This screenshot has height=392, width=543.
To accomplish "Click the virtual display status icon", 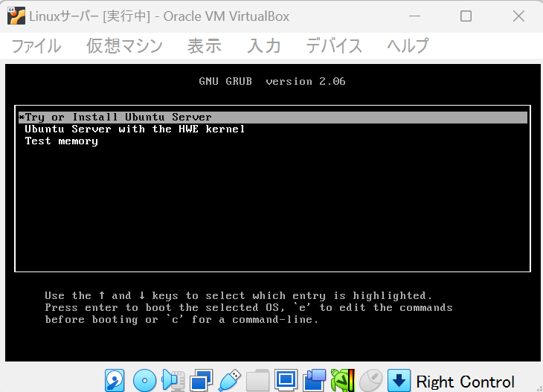I will coord(286,380).
